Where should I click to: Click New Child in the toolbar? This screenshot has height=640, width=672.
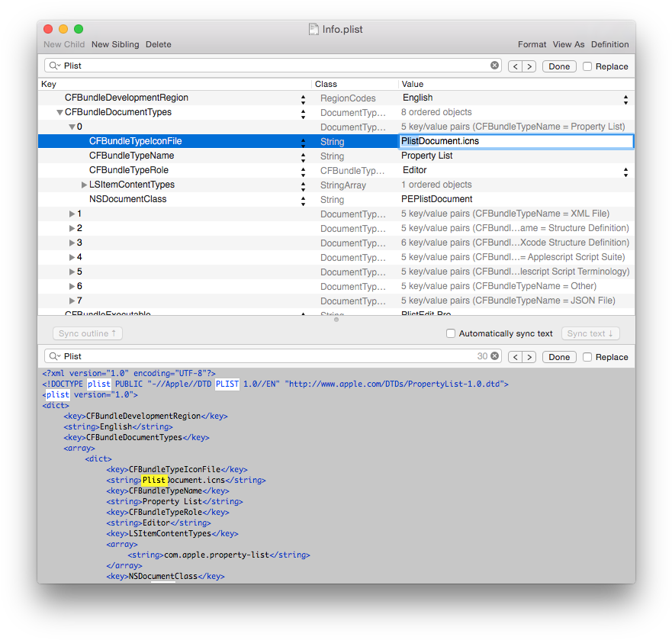click(64, 44)
